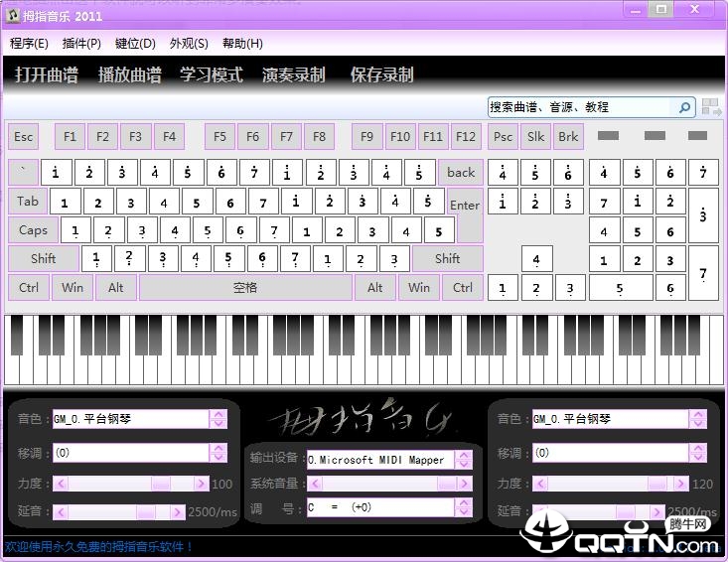Screen dimensions: 728x562
Task: Click the right Shift virtual key
Action: 448,258
